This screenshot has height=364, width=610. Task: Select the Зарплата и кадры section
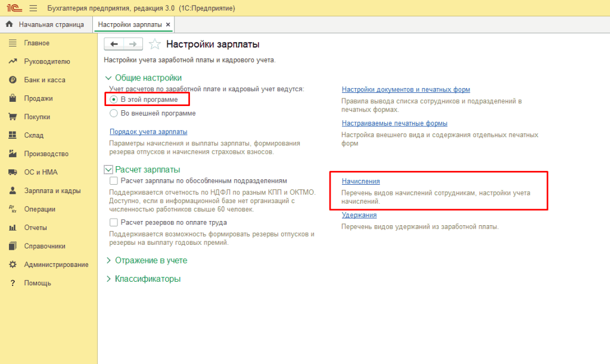44,191
